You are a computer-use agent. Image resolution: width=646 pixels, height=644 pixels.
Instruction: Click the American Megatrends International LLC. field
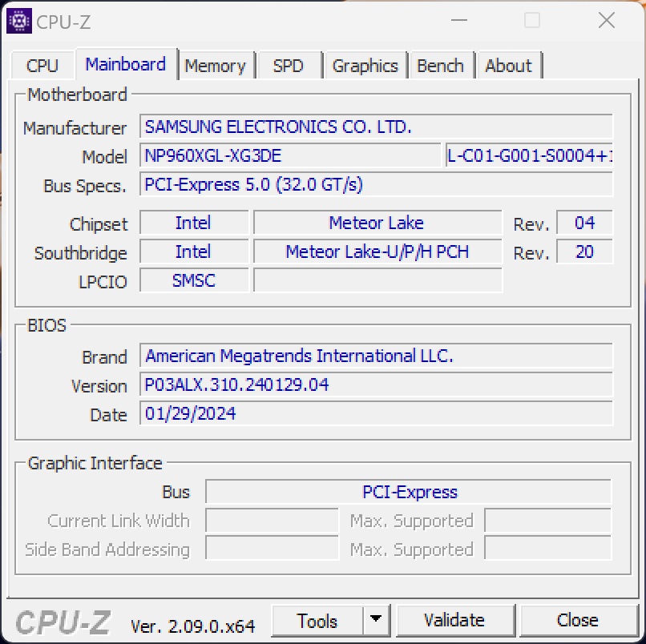point(376,356)
